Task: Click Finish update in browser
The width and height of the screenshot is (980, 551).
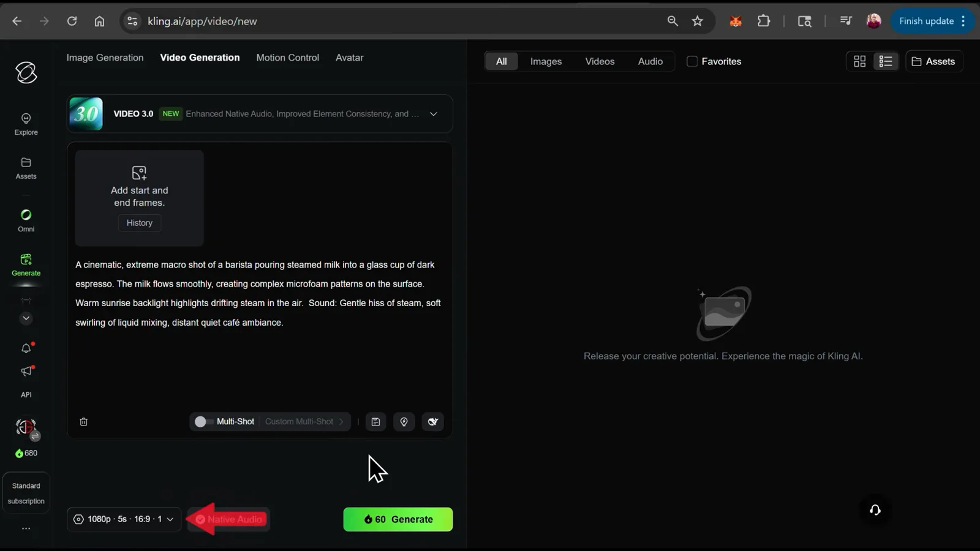Action: (x=932, y=21)
